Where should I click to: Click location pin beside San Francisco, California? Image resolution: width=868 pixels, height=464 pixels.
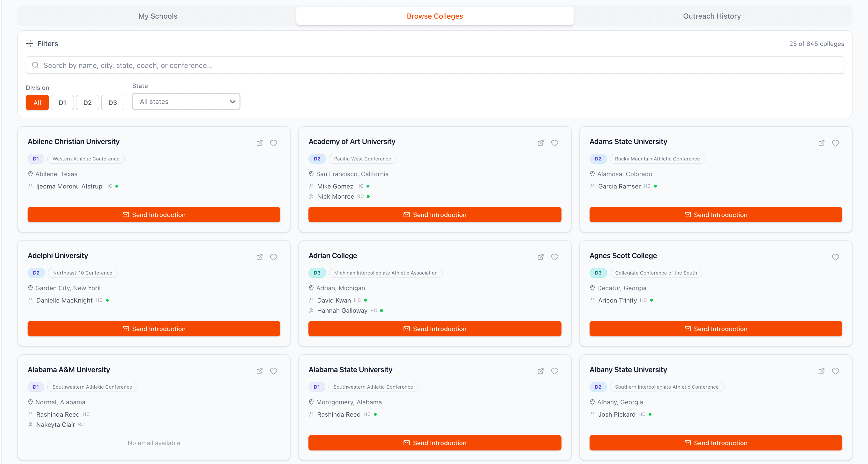click(x=311, y=174)
